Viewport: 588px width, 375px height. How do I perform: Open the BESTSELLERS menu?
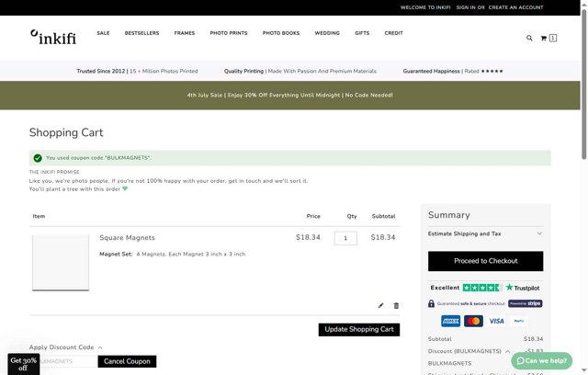click(x=141, y=33)
